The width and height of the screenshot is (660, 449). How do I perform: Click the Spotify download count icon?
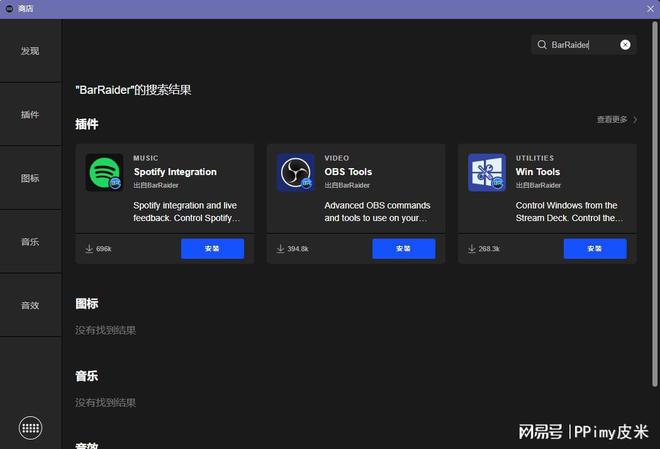click(x=89, y=248)
